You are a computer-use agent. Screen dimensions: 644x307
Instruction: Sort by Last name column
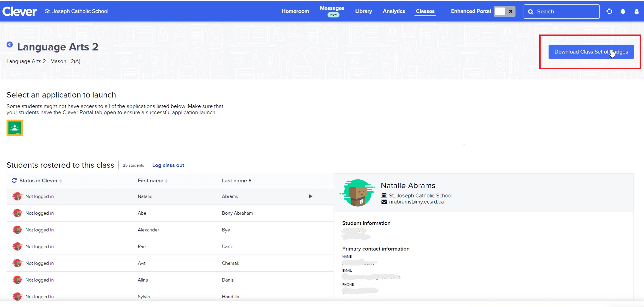(x=236, y=181)
